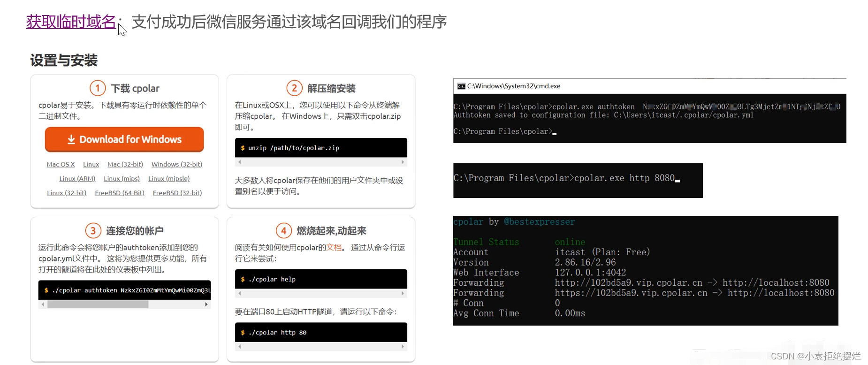Click right scroll arrow under unzip command

[x=403, y=162]
